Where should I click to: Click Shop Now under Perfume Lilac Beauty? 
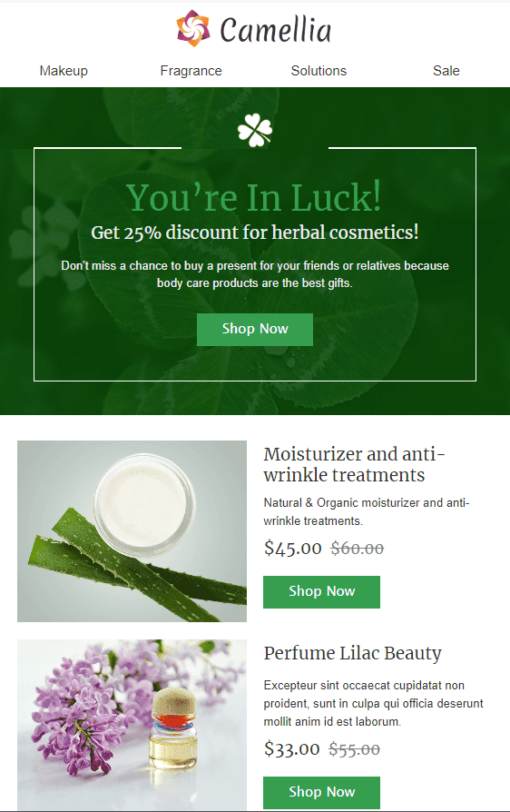tap(322, 792)
